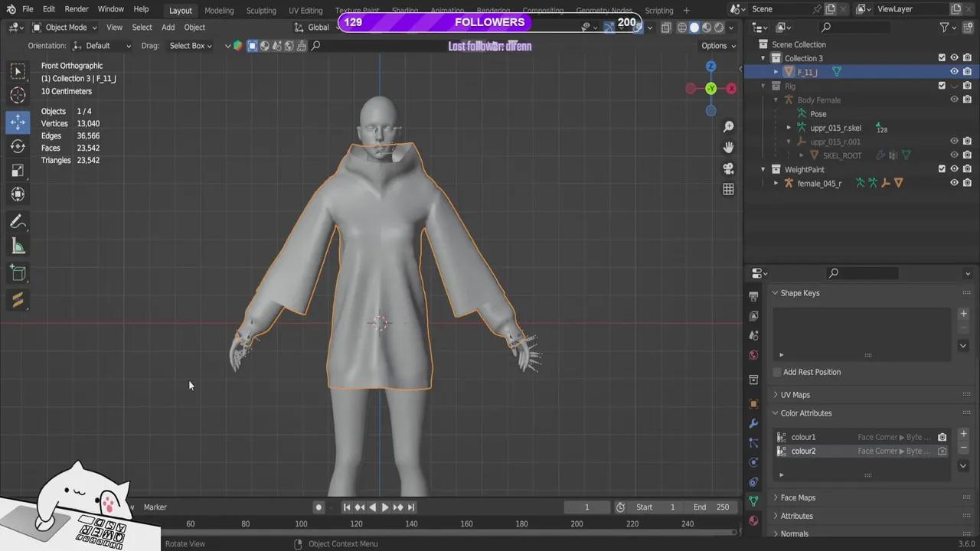Switch to the Modeling workspace tab

(219, 11)
